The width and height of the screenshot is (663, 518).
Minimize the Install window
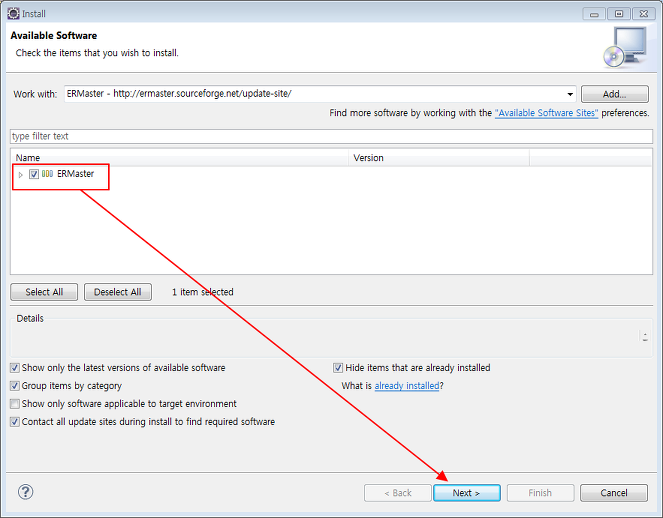pos(594,14)
